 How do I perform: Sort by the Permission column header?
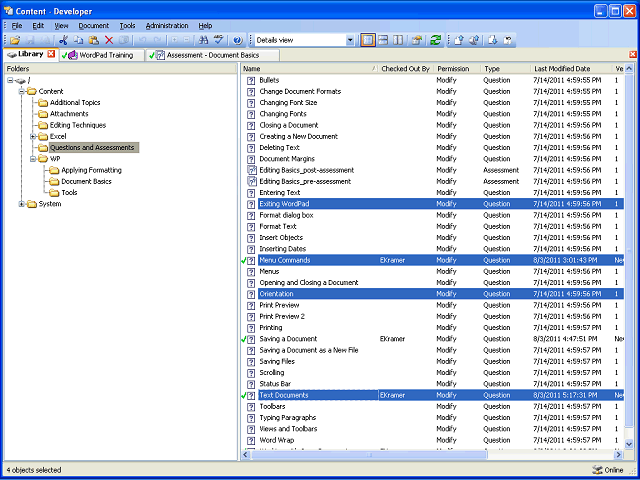[457, 69]
